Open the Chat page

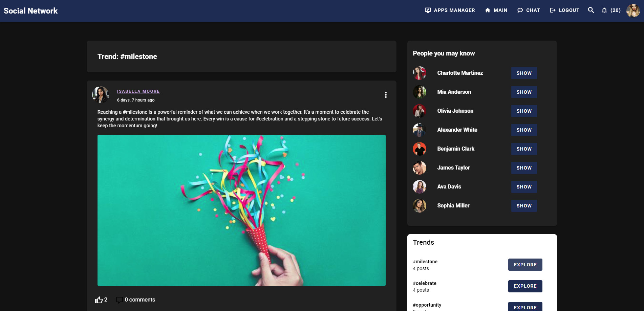coord(529,10)
